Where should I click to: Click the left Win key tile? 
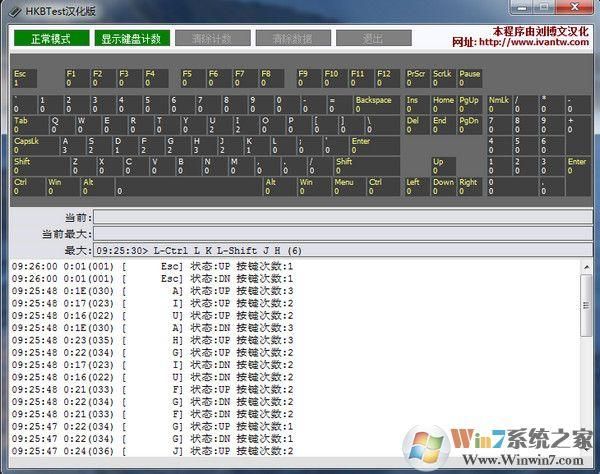[63, 187]
